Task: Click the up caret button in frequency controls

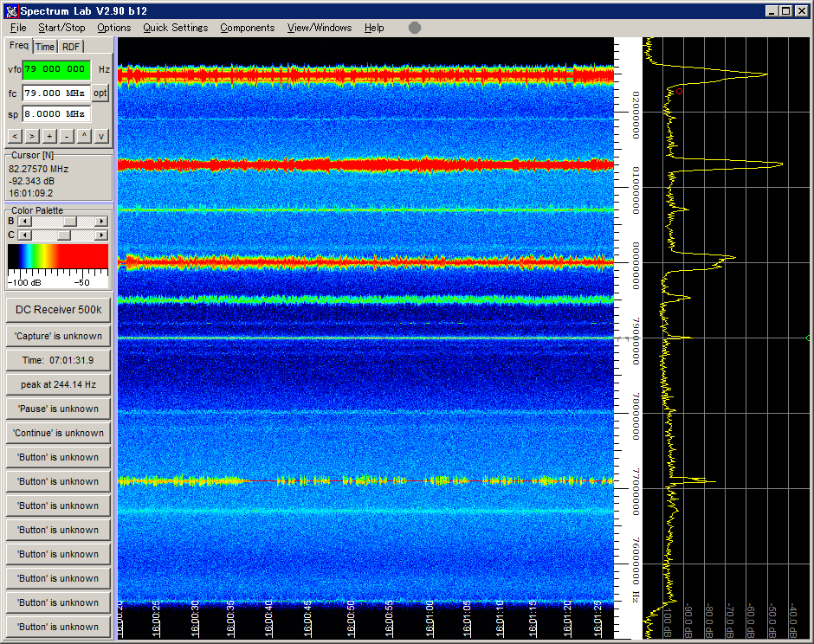Action: tap(83, 136)
